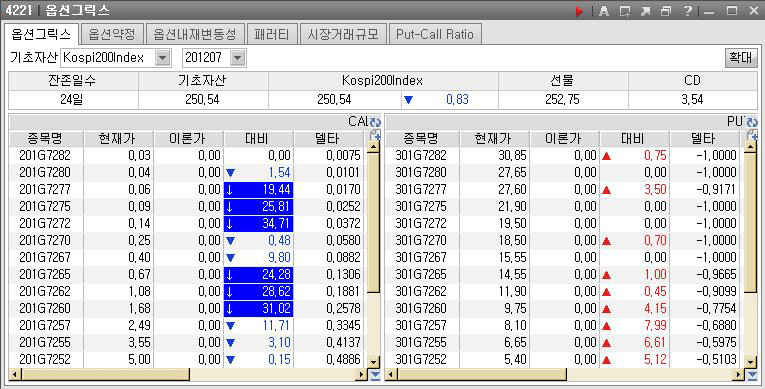Click the CALL table 현재가 column header

tap(118, 139)
